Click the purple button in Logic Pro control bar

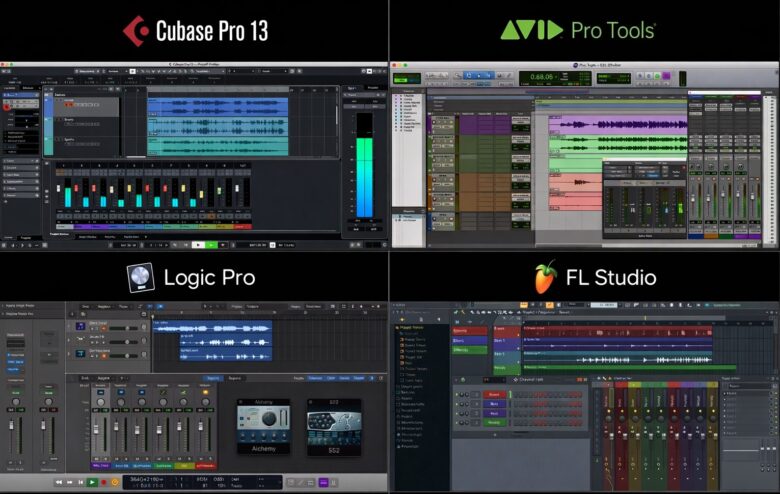pos(323,482)
